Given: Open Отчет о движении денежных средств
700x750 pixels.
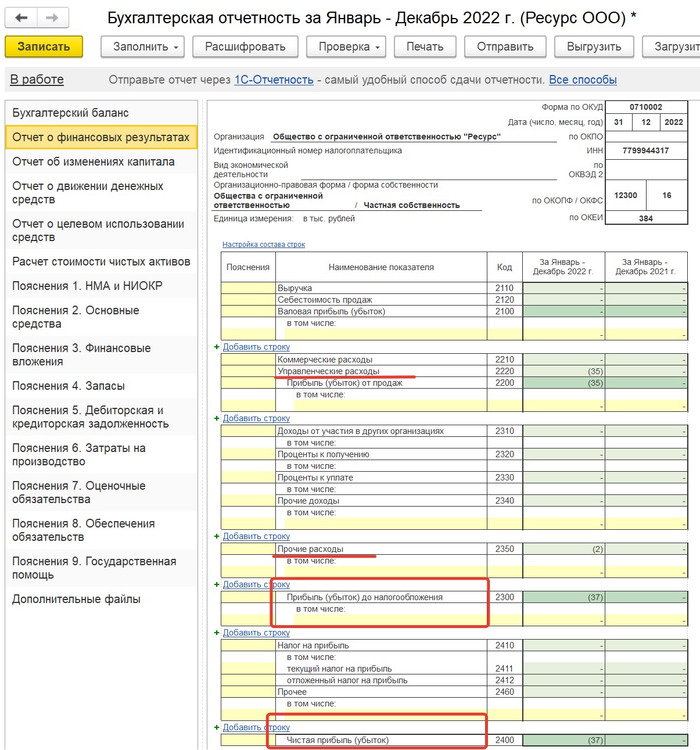Looking at the screenshot, I should click(x=102, y=193).
